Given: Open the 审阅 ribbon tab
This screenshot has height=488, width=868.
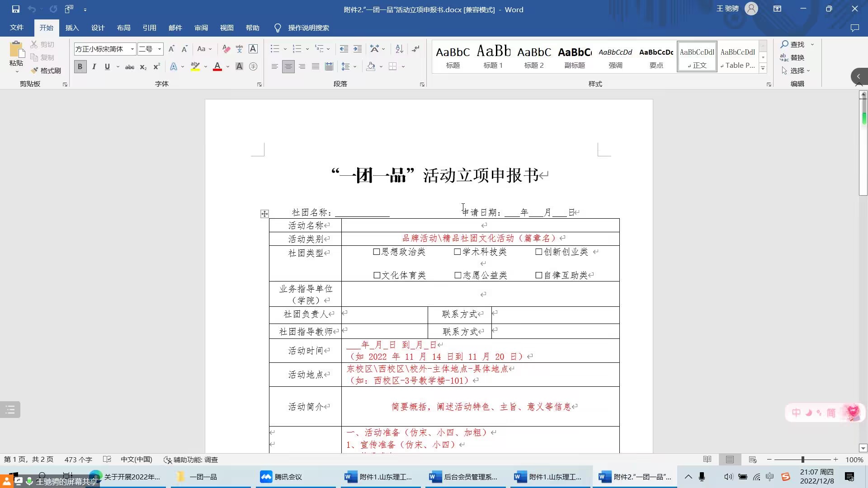Looking at the screenshot, I should [201, 28].
